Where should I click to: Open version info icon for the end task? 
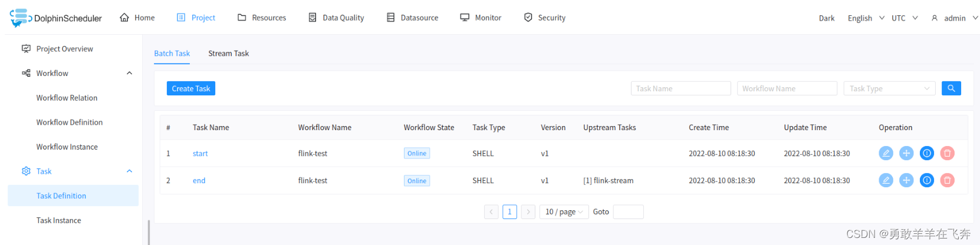927,180
